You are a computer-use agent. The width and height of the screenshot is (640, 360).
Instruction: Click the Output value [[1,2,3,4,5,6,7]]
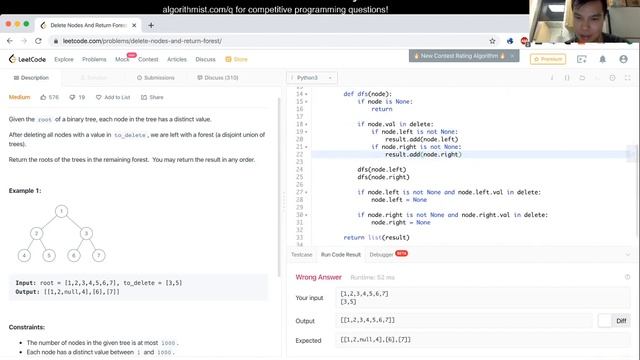(x=367, y=320)
